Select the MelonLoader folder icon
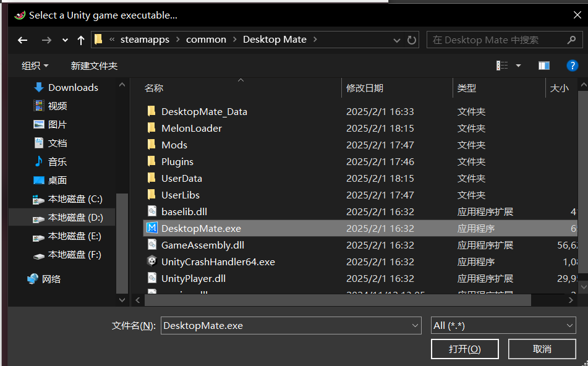 (151, 128)
